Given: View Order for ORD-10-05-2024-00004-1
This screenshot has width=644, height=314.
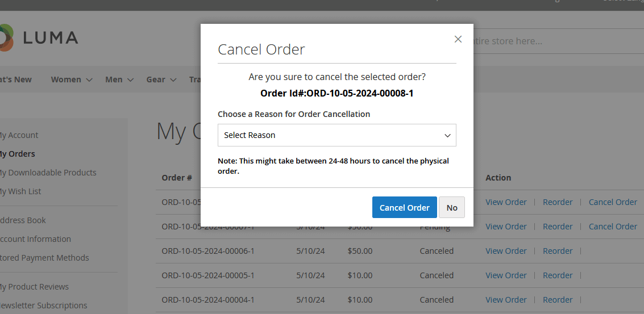Looking at the screenshot, I should (x=506, y=300).
